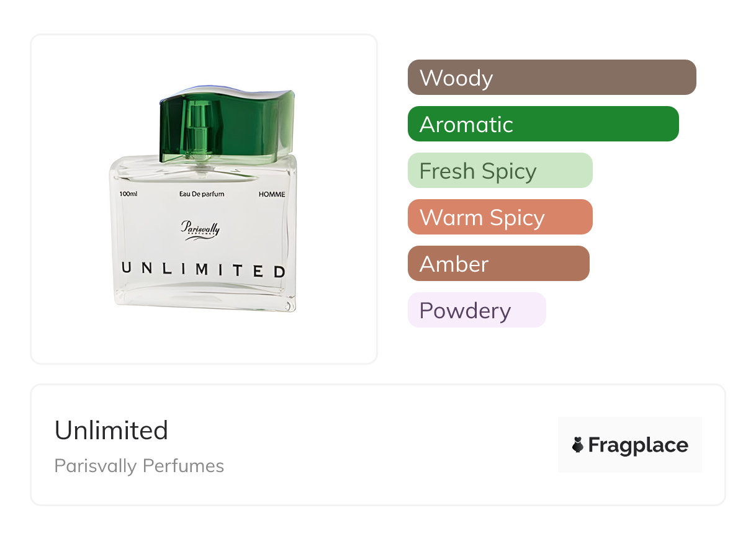756x536 pixels.
Task: Select the Woody accord bar
Action: [x=552, y=78]
